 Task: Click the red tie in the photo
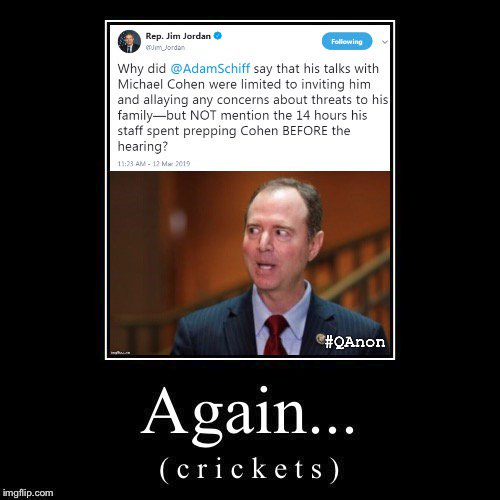[275, 335]
